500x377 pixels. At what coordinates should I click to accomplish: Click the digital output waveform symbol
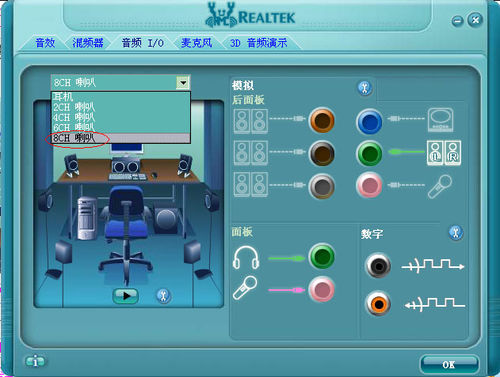click(433, 266)
